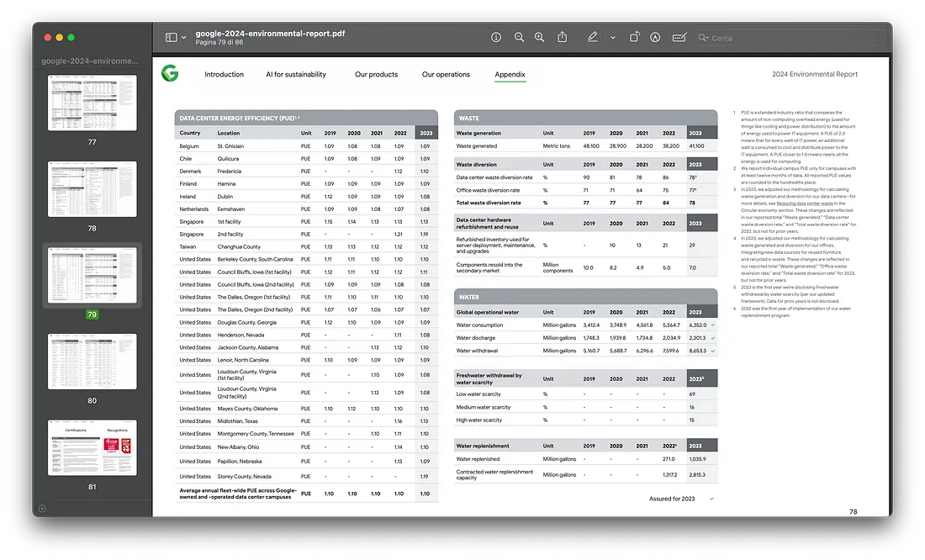
Task: Click the Storey County, Nevada cell
Action: [x=244, y=476]
